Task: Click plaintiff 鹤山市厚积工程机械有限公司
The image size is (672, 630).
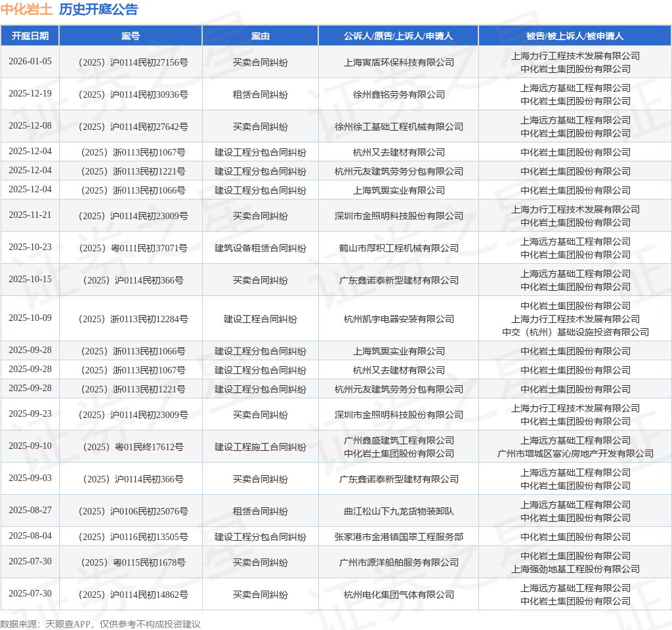Action: (398, 248)
